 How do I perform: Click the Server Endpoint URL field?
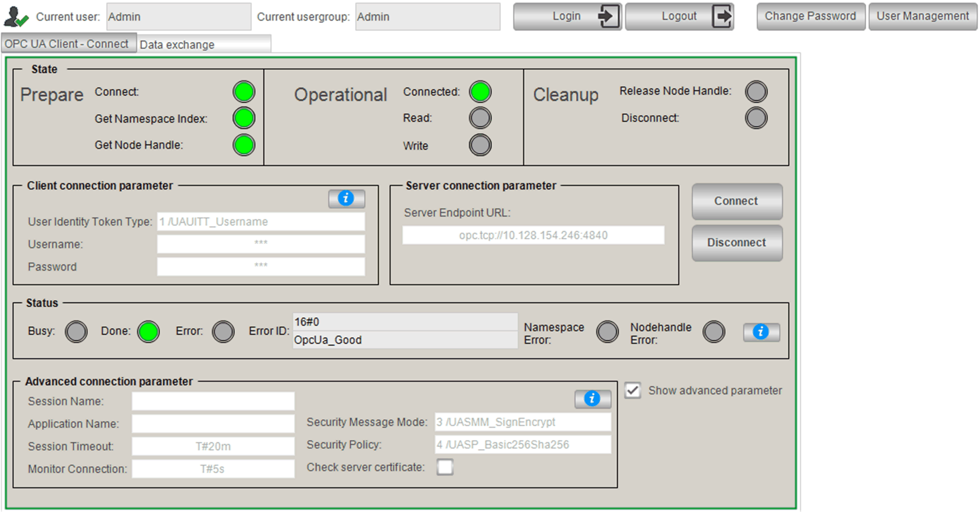533,235
